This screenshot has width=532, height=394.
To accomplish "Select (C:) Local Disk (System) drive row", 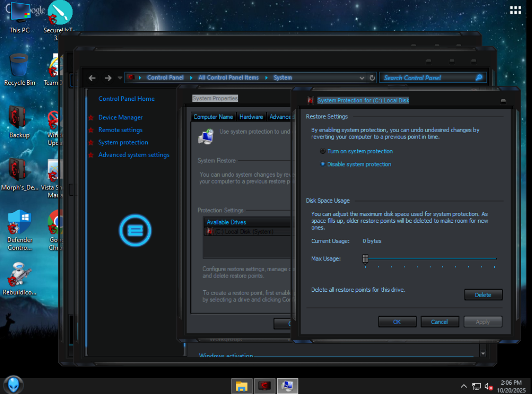I will coord(247,232).
